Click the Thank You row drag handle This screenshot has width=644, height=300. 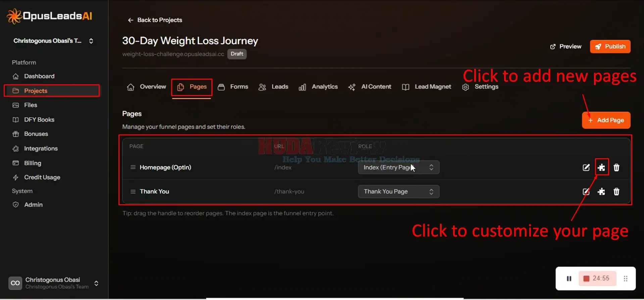pos(133,191)
